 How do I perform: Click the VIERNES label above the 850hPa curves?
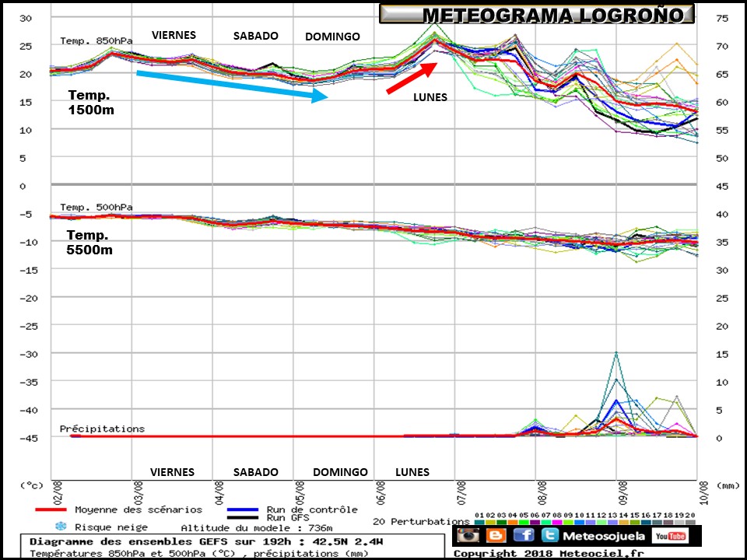174,35
